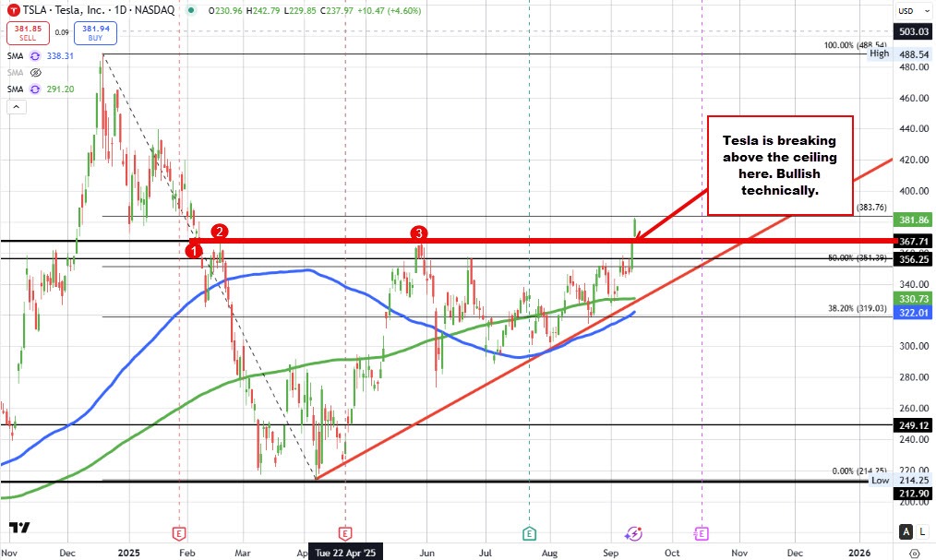Click the 356.25 price label on axis
The width and height of the screenshot is (936, 560).
[913, 259]
